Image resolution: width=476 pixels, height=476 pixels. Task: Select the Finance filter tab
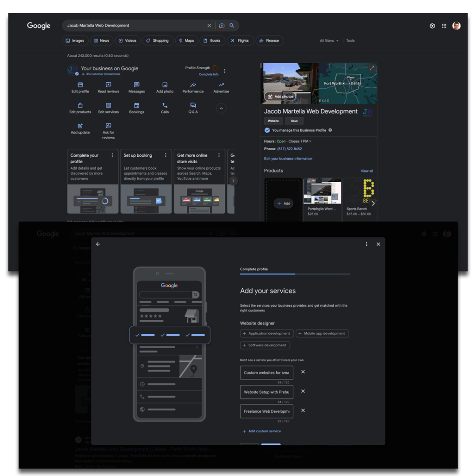click(270, 41)
